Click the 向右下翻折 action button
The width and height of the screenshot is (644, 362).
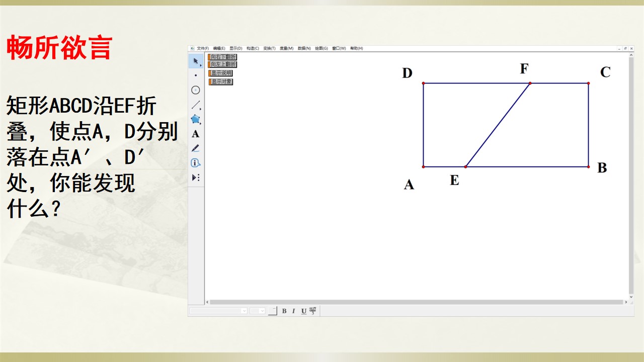[x=222, y=57]
